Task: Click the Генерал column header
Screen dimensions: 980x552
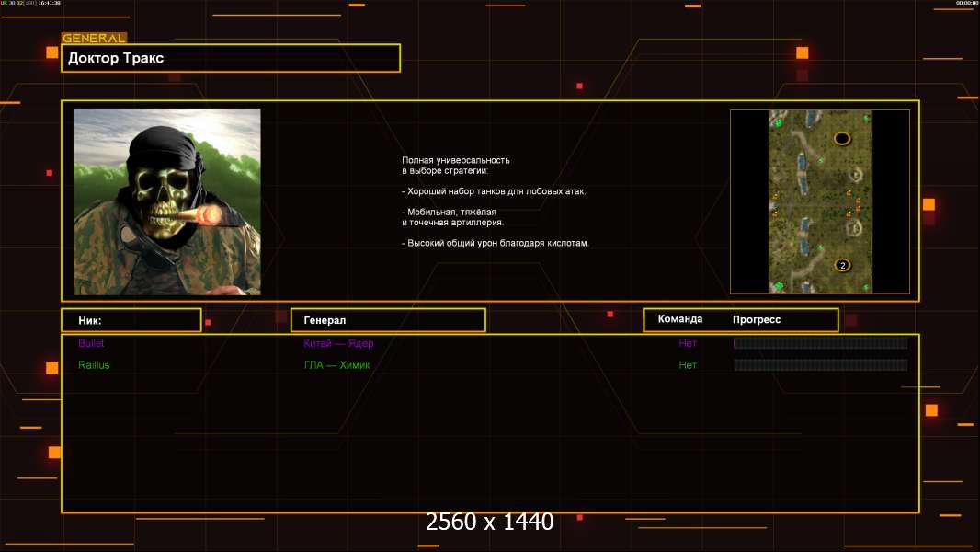Action: coord(388,320)
